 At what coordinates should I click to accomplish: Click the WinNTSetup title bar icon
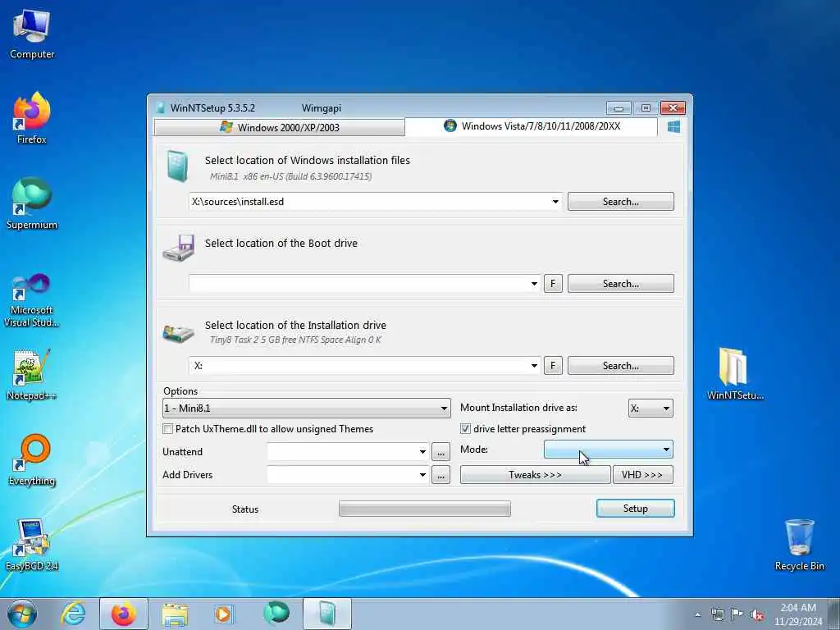click(160, 107)
